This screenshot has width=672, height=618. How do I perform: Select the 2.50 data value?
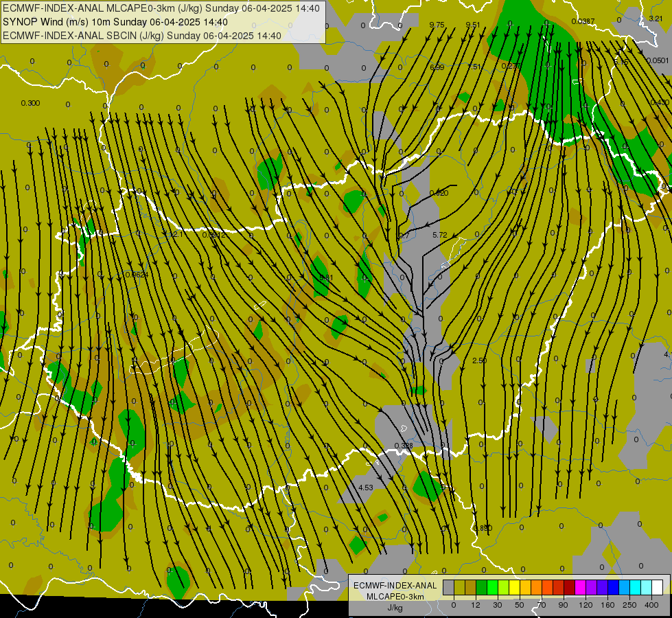click(480, 360)
